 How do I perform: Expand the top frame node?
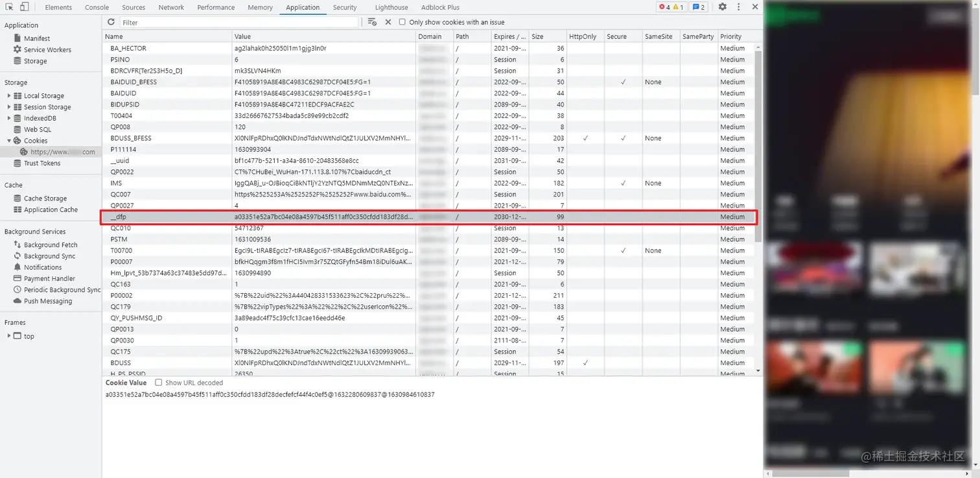(9, 336)
